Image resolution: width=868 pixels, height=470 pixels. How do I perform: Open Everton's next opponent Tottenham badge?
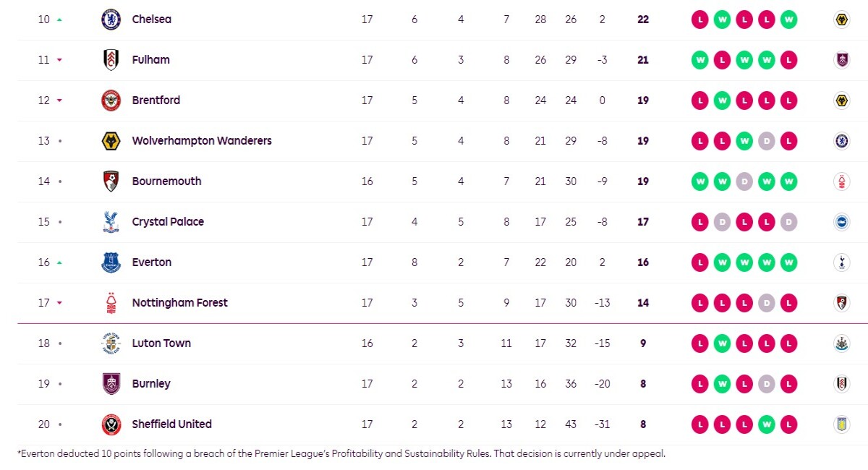[x=841, y=262]
